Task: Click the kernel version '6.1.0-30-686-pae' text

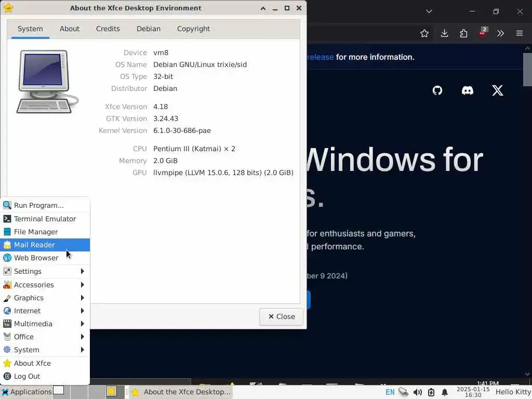Action: click(x=182, y=130)
